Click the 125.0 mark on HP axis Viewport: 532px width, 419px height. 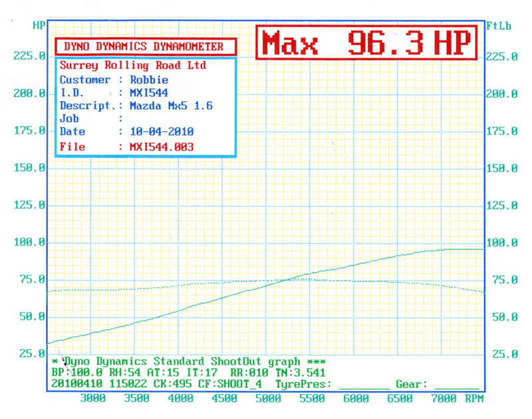pos(29,205)
